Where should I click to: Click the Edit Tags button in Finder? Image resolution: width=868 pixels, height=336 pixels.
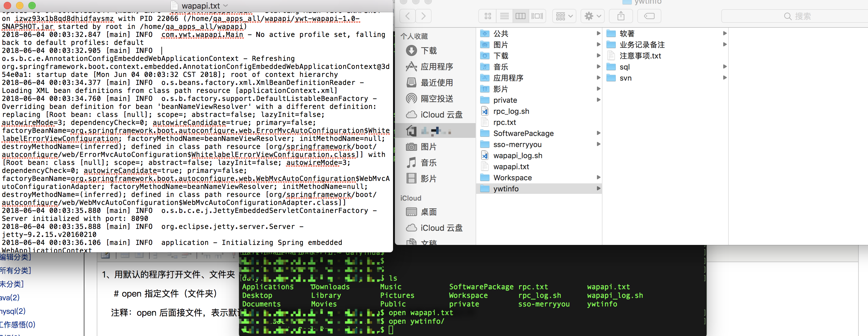[x=649, y=16]
